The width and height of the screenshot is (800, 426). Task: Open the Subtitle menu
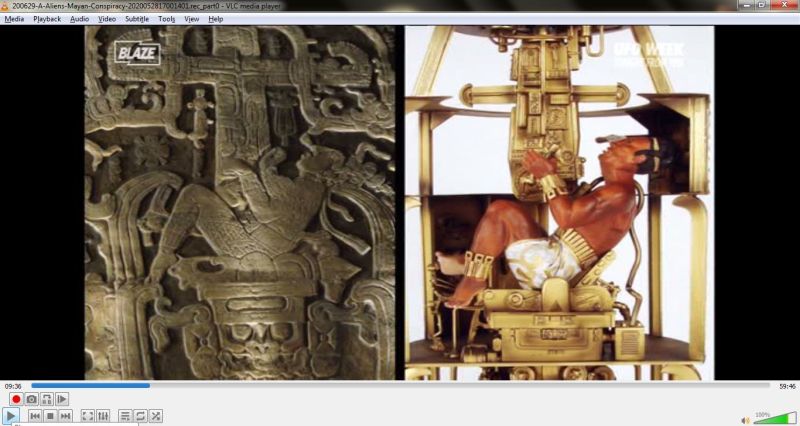[137, 19]
